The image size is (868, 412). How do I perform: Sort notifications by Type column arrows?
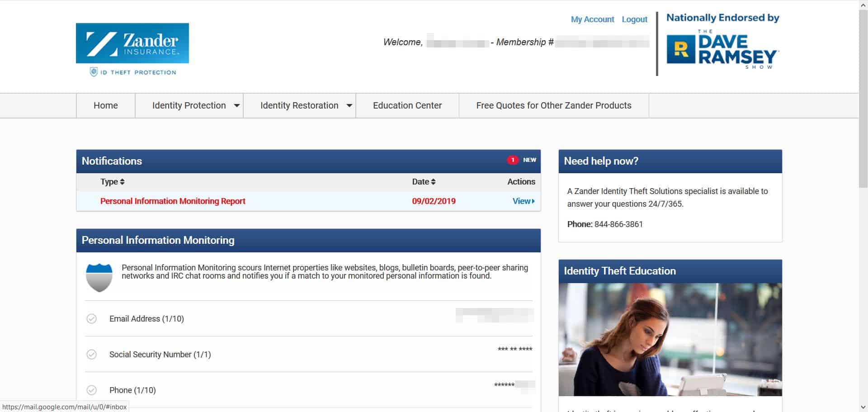click(122, 182)
